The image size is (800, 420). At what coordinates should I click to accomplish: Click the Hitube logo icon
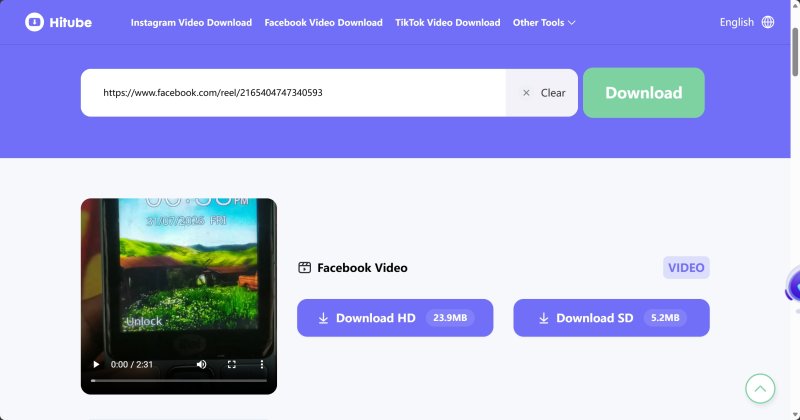click(35, 22)
